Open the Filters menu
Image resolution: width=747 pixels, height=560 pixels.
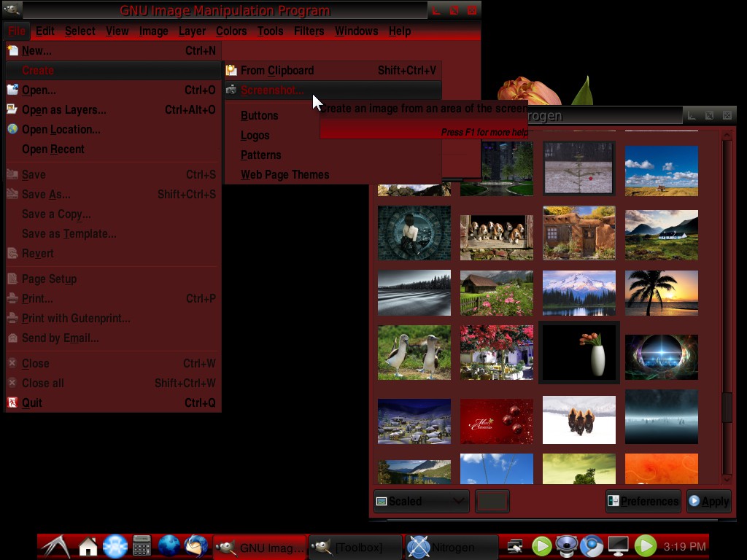click(x=309, y=31)
